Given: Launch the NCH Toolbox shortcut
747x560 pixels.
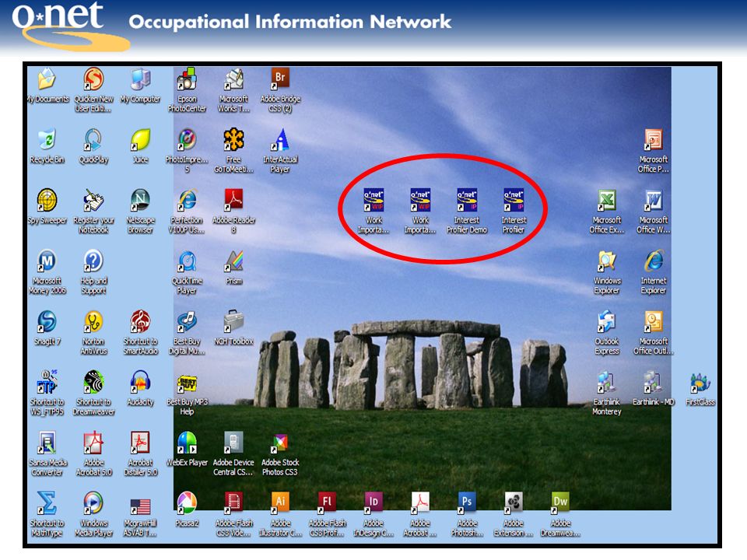Looking at the screenshot, I should coord(233,321).
